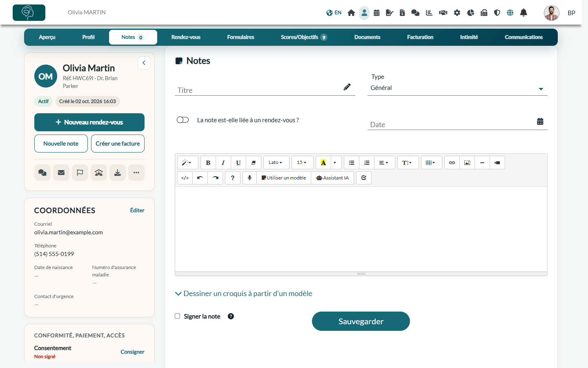This screenshot has width=588, height=368.
Task: Click the microphone dictation icon
Action: 249,178
